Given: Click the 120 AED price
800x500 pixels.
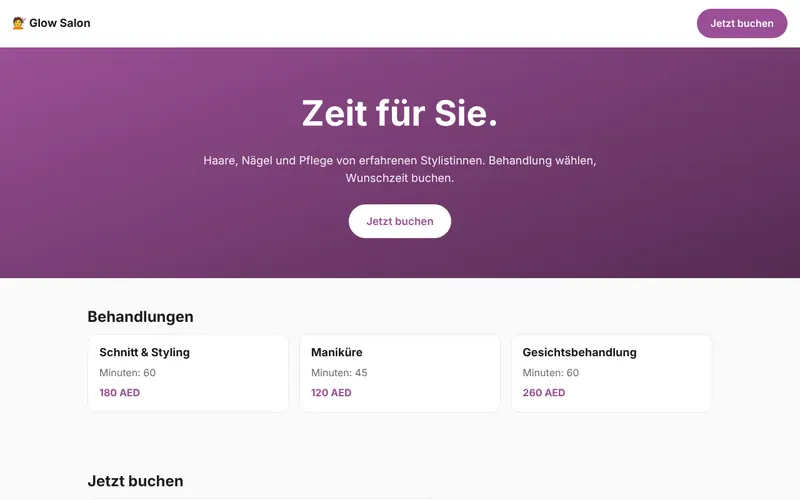Looking at the screenshot, I should pos(331,392).
